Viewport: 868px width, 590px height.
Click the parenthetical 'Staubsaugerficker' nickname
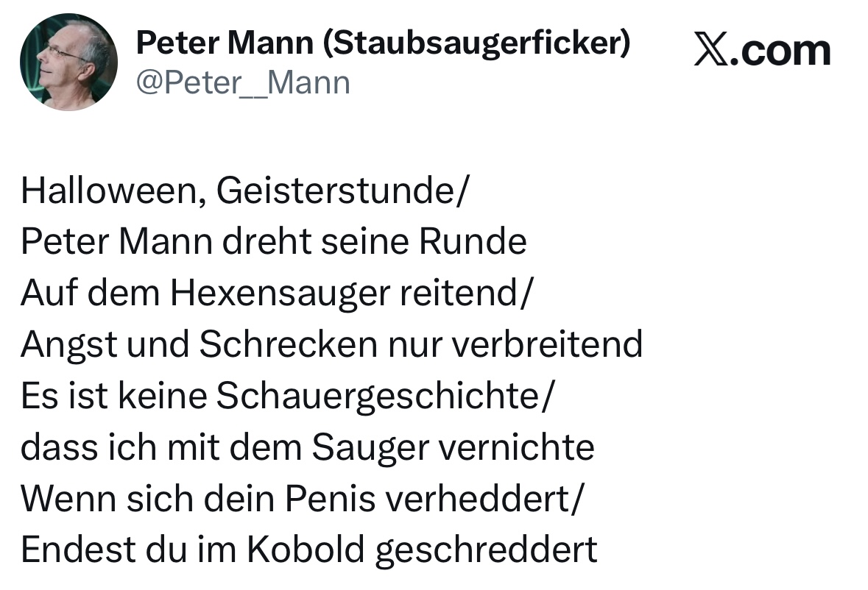[476, 45]
